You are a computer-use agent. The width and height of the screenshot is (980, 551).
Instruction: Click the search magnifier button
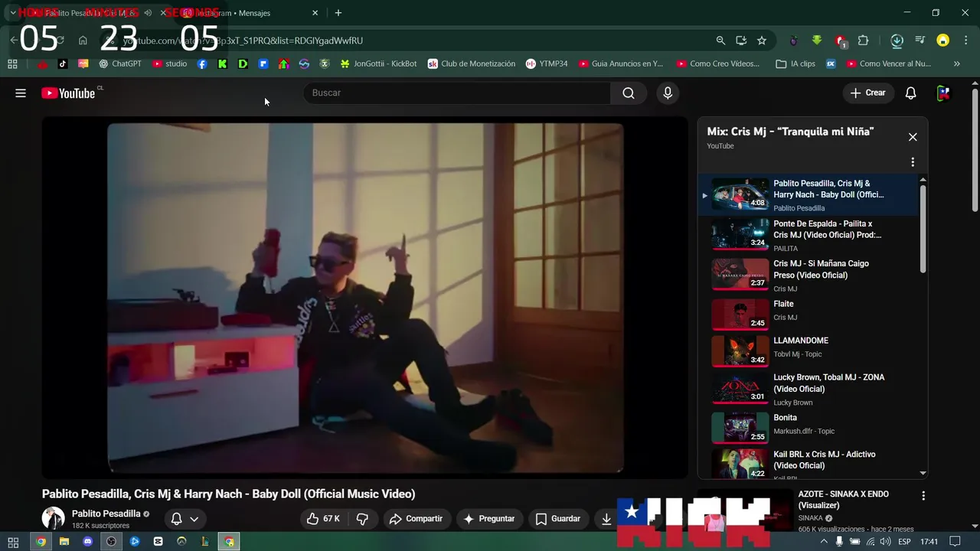(629, 93)
